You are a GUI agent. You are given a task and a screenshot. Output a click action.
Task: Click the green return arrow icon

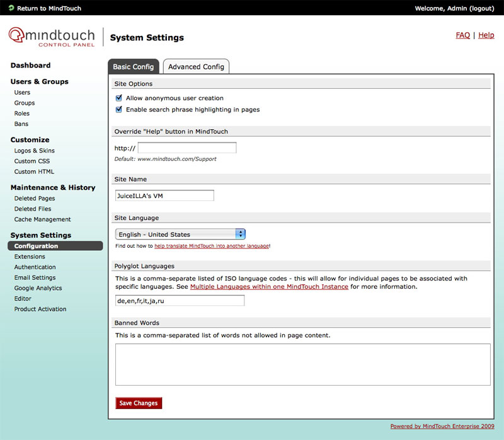tap(11, 8)
